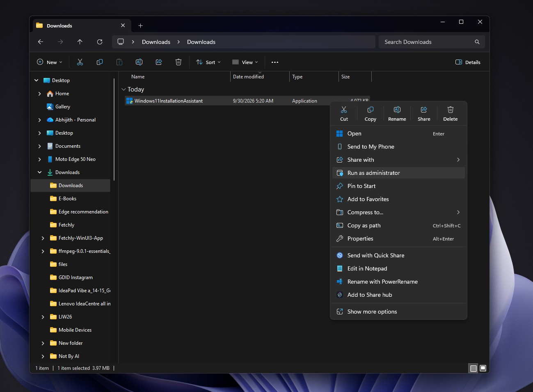The width and height of the screenshot is (533, 392).
Task: Open the Compress to… submenu
Action: click(x=398, y=212)
